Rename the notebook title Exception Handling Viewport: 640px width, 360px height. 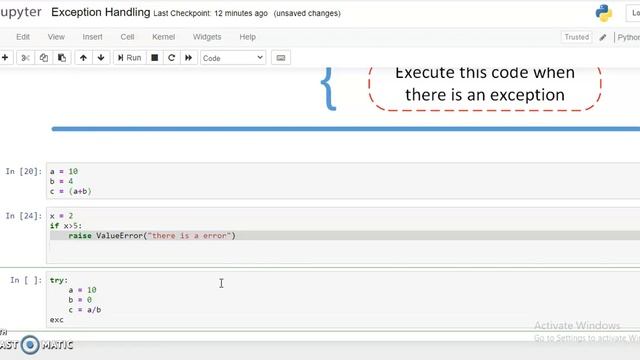[101, 12]
